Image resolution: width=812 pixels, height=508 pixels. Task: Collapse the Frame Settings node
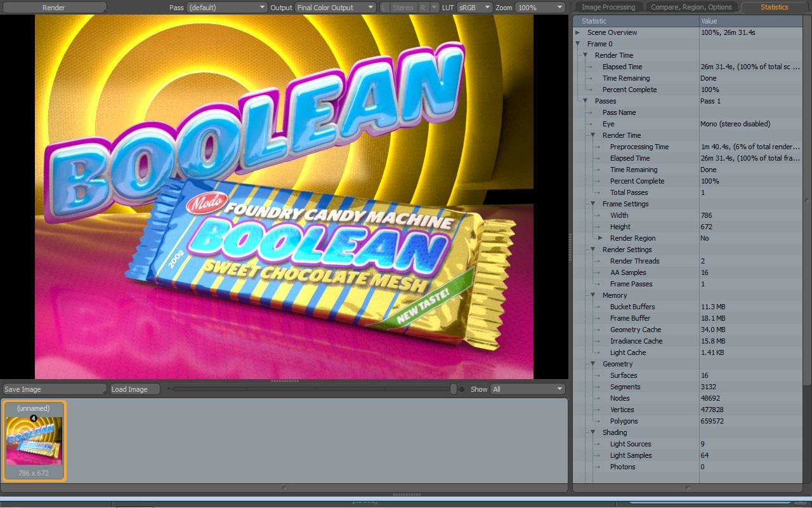coord(593,204)
